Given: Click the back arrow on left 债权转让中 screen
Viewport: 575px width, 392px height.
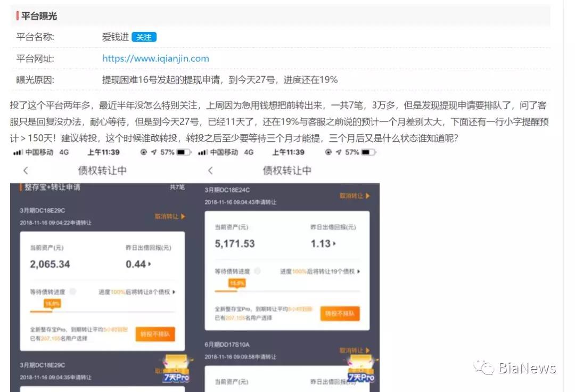Looking at the screenshot, I should point(26,169).
